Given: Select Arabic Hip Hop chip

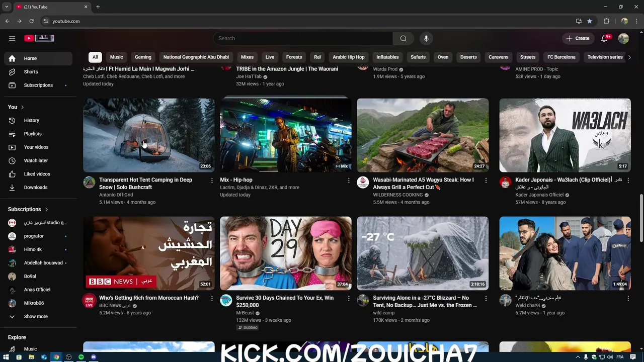Looking at the screenshot, I should (x=349, y=57).
